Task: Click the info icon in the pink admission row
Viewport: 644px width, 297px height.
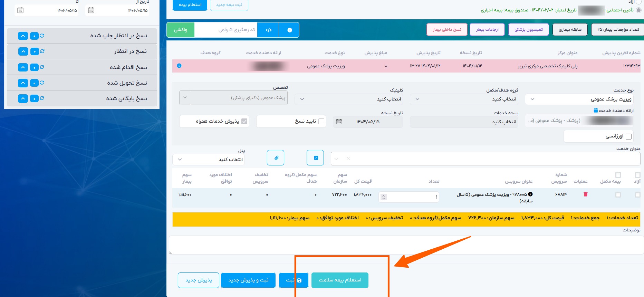Action: tap(179, 66)
